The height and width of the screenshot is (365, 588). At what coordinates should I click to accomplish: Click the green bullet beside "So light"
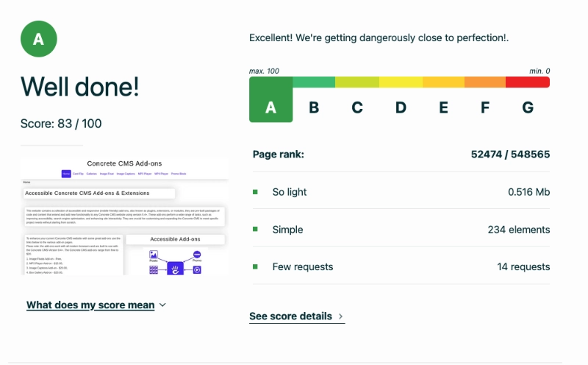point(255,192)
